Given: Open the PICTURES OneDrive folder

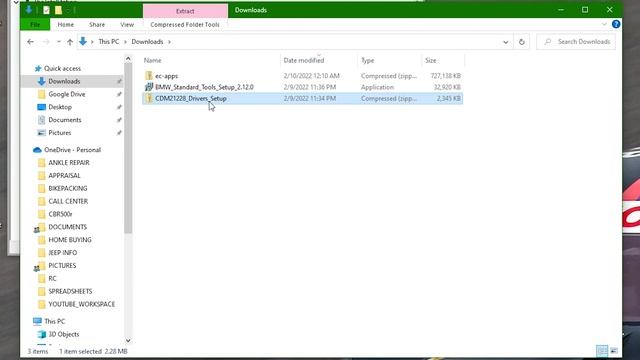Looking at the screenshot, I should coord(62,266).
